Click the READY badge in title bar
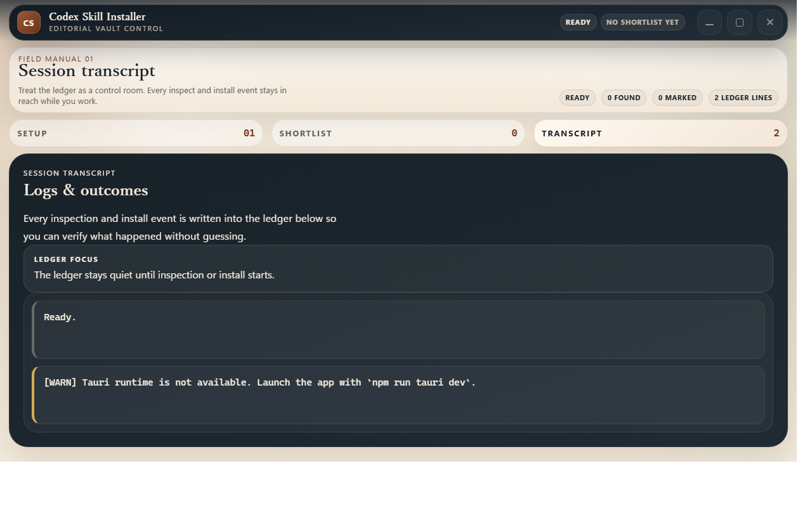Image resolution: width=812 pixels, height=520 pixels. pyautogui.click(x=578, y=22)
